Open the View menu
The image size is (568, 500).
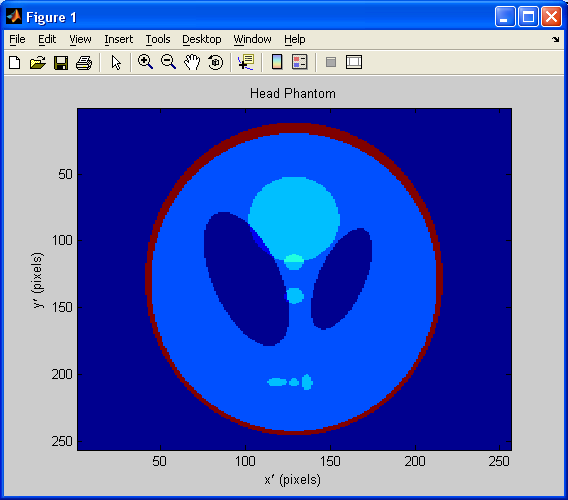click(x=80, y=39)
